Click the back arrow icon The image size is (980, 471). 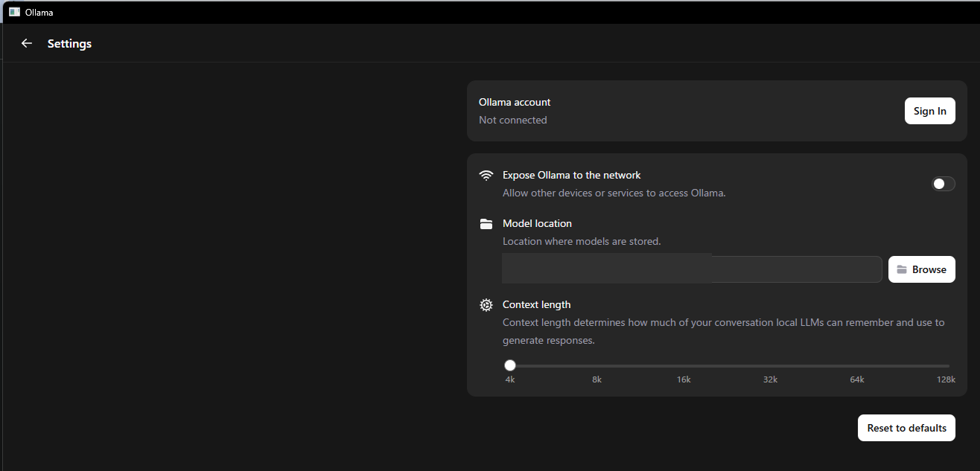point(27,43)
